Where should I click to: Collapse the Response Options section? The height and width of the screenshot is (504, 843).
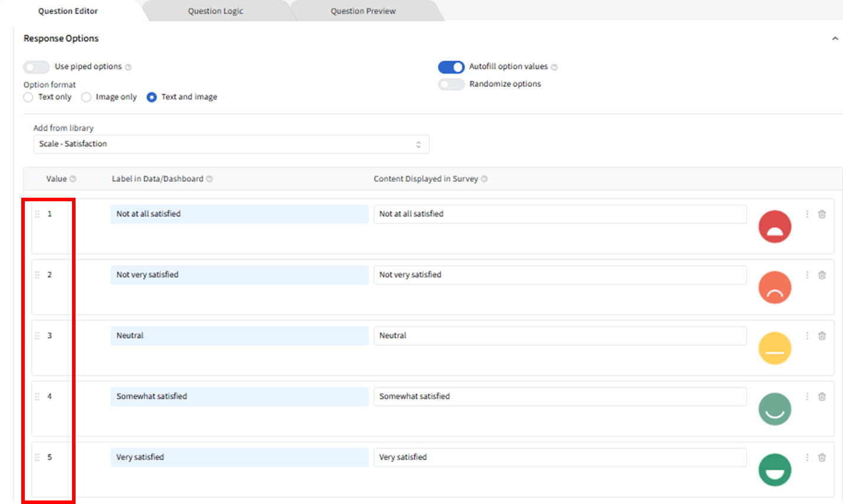pos(835,38)
